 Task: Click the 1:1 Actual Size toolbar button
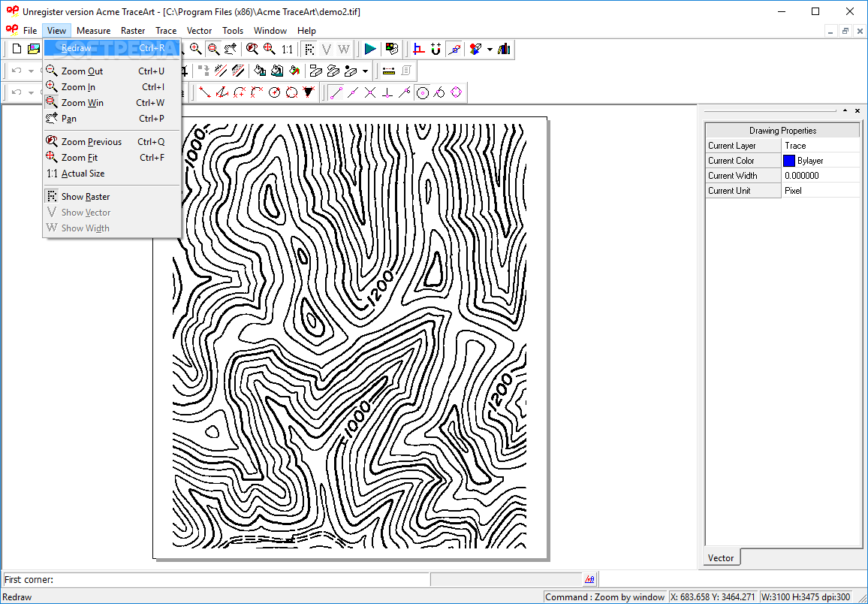(x=287, y=49)
